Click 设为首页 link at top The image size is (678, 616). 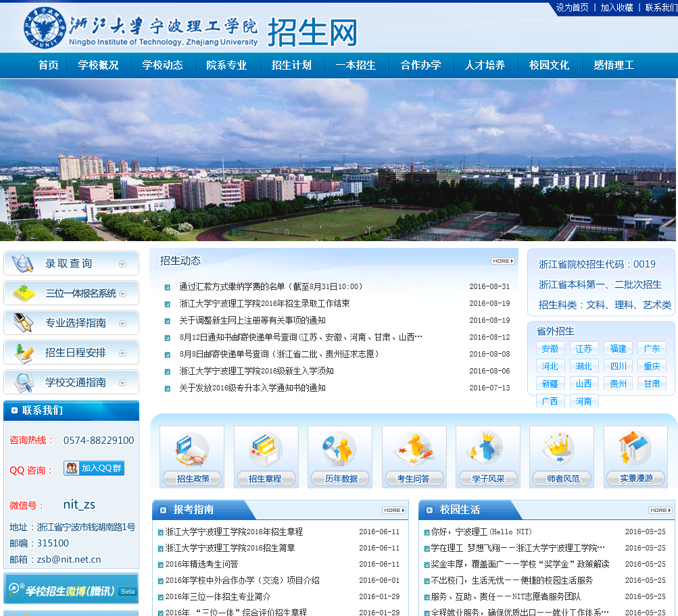click(x=572, y=7)
